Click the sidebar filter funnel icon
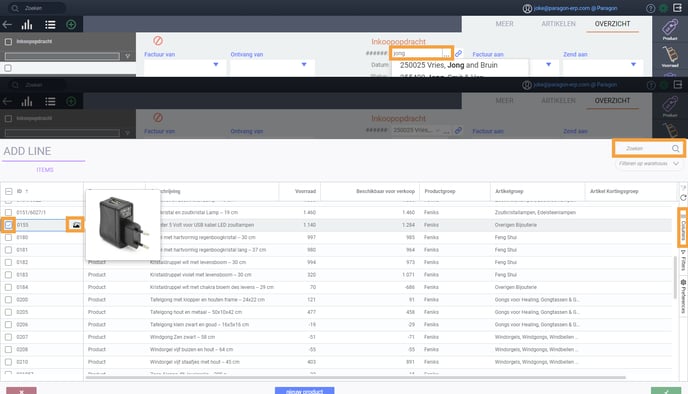This screenshot has height=394, width=688. pyautogui.click(x=127, y=56)
